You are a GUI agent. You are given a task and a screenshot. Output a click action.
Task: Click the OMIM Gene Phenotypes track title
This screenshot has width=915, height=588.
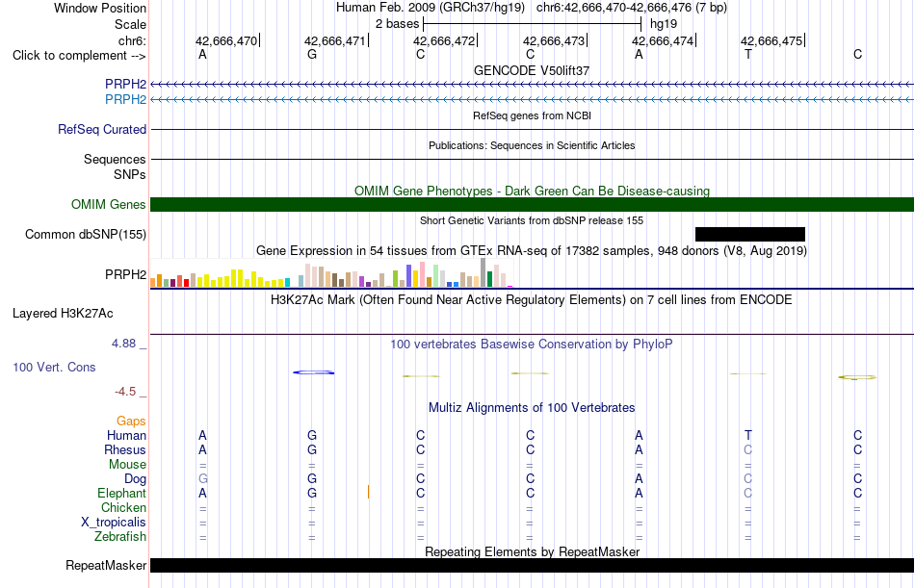[532, 191]
